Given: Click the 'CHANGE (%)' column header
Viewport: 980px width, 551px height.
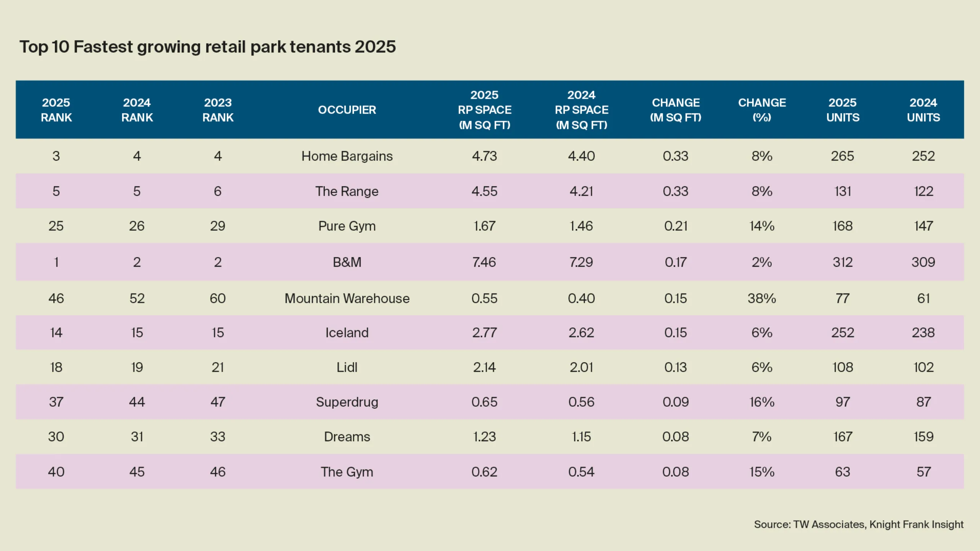Looking at the screenshot, I should (762, 110).
